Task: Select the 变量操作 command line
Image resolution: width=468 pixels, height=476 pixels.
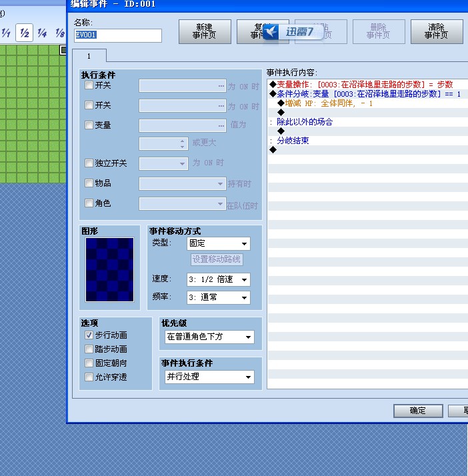Action: pyautogui.click(x=368, y=85)
